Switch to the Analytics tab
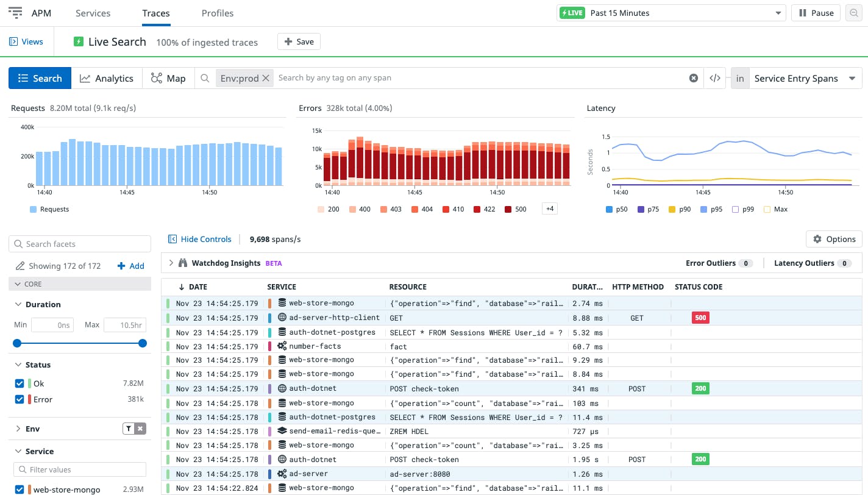This screenshot has height=495, width=868. (x=107, y=78)
